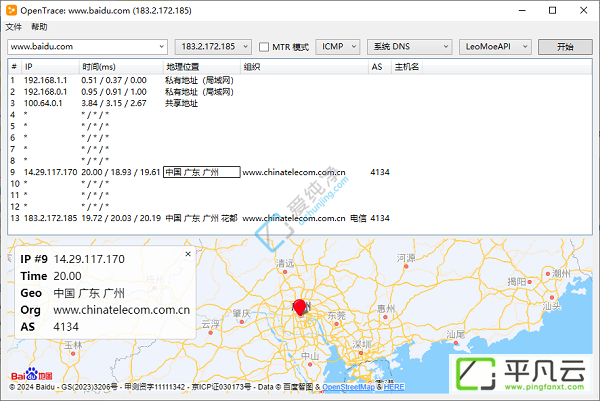
Task: Click the 中国 广东 广州 cell in row 9
Action: (x=202, y=172)
